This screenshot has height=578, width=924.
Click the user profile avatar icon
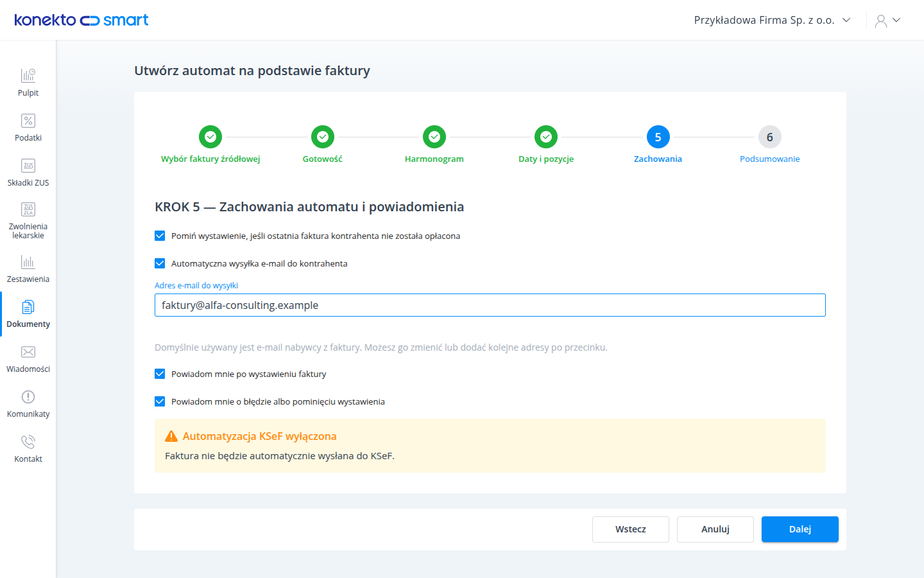881,21
